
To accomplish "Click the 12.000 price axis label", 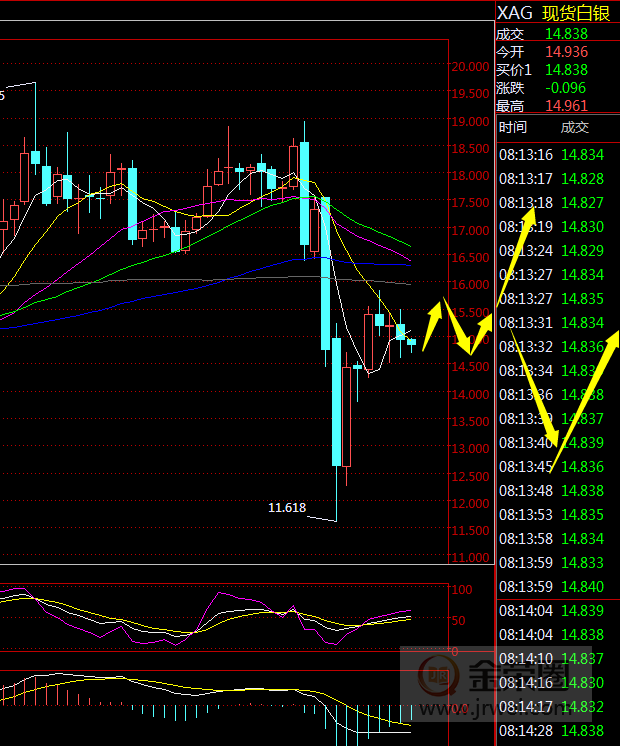I will (x=470, y=503).
